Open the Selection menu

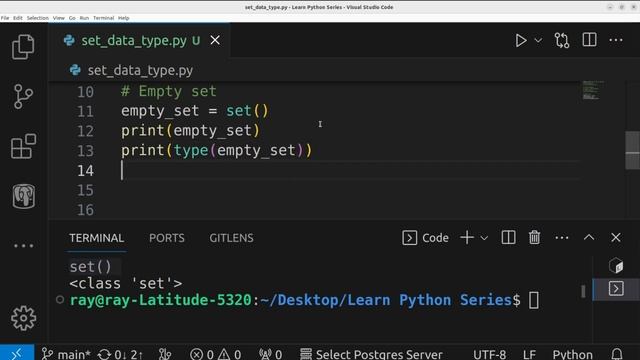click(38, 18)
